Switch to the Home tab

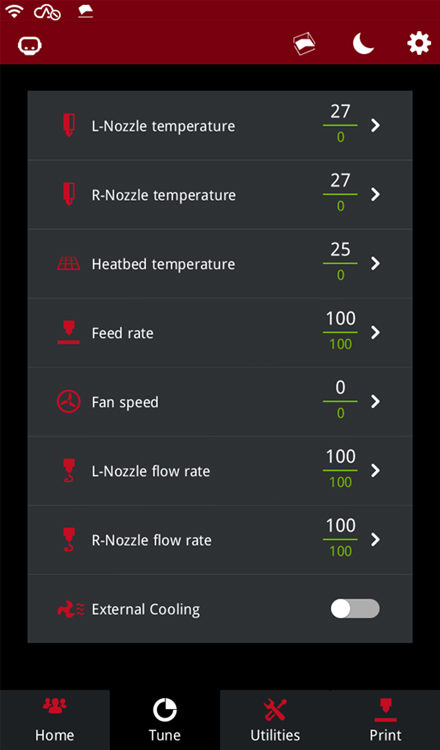(x=55, y=720)
